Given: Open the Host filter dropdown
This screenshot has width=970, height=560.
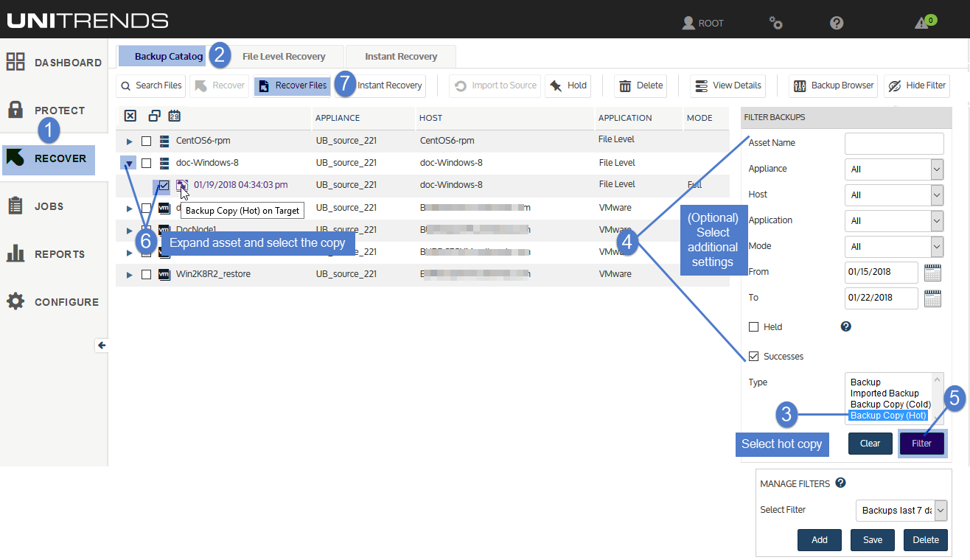Looking at the screenshot, I should coord(894,195).
